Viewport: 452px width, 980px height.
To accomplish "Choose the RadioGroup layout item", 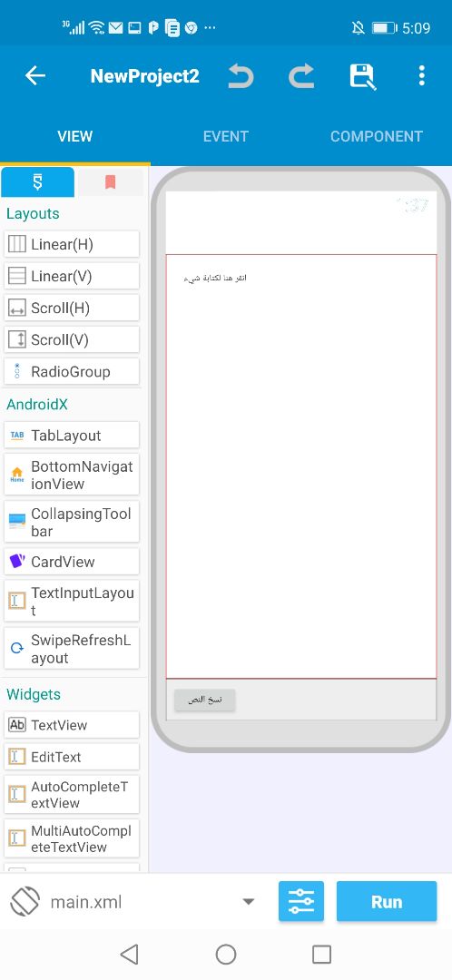I will 72,372.
